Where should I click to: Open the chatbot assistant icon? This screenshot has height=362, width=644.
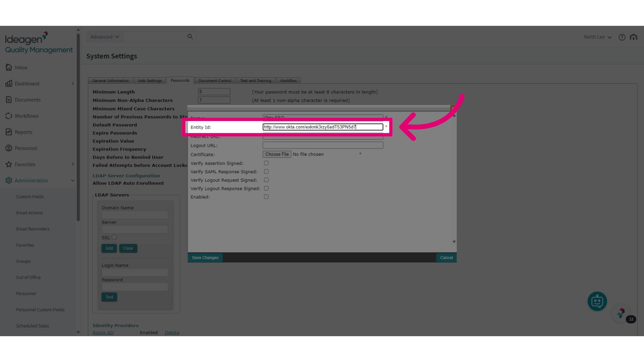(x=597, y=301)
